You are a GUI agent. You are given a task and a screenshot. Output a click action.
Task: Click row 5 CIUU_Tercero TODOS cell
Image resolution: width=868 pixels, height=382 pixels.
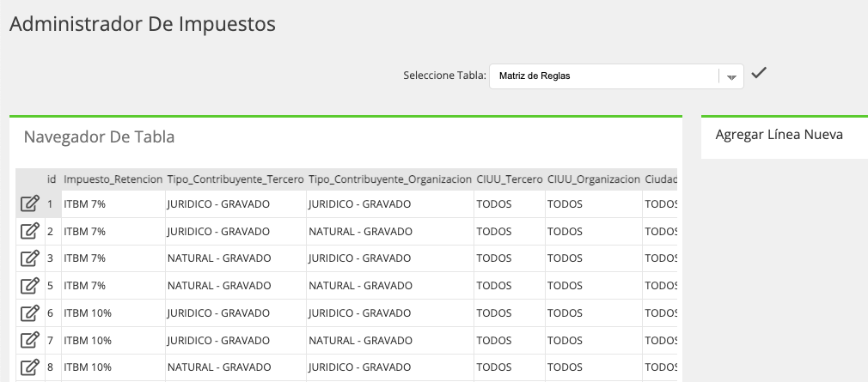click(x=510, y=286)
